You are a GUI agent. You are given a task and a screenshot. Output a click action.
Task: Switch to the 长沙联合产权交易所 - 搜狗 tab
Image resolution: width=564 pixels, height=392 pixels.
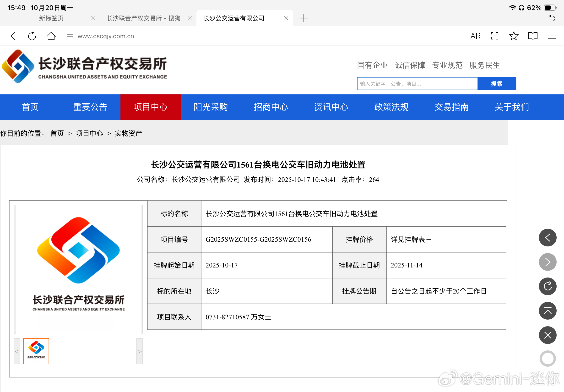tap(144, 18)
